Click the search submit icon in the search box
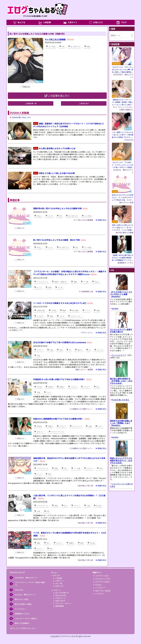This screenshot has width=141, height=644. click(132, 36)
